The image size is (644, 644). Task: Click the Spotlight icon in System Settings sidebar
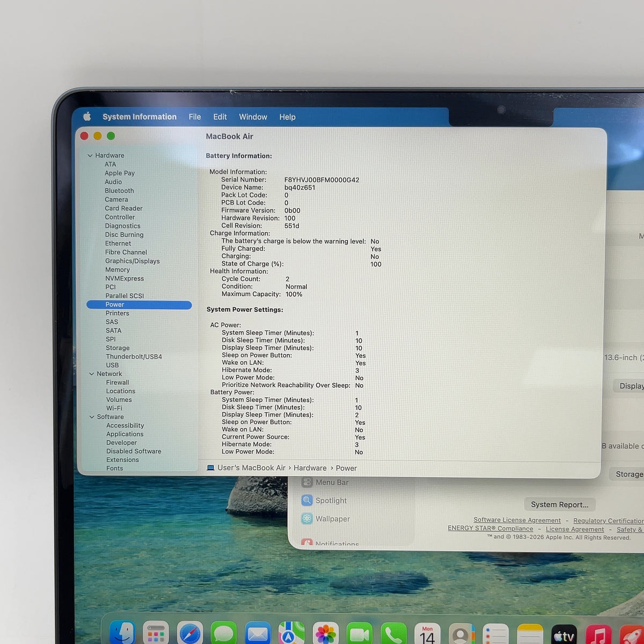[307, 500]
